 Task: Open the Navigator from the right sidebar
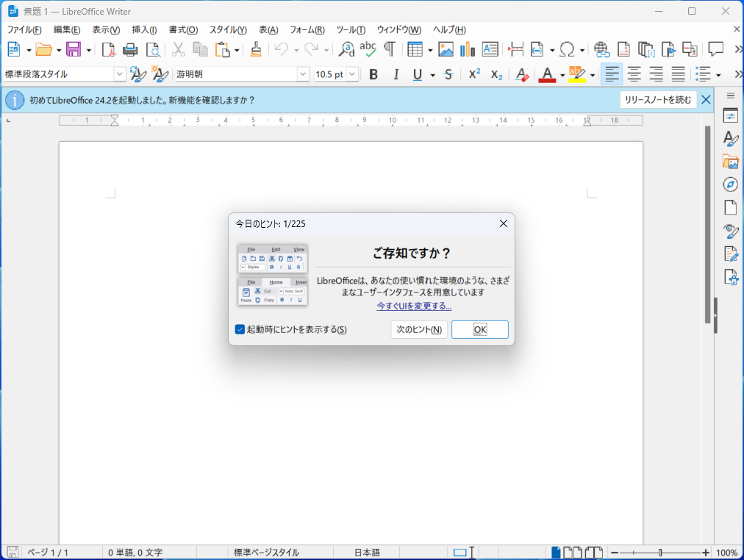(x=730, y=184)
